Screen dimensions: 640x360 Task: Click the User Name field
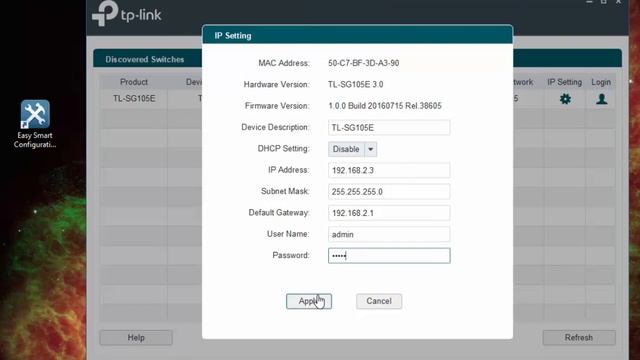coord(389,234)
